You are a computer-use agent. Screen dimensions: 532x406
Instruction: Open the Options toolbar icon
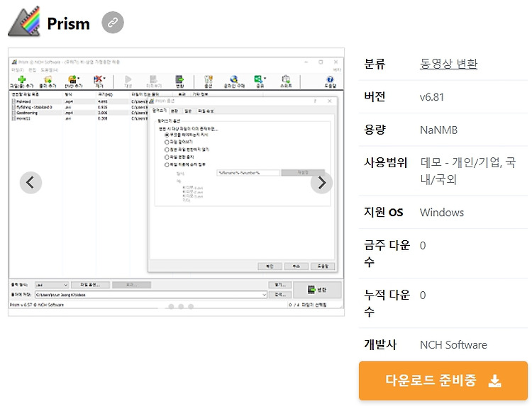coord(209,79)
